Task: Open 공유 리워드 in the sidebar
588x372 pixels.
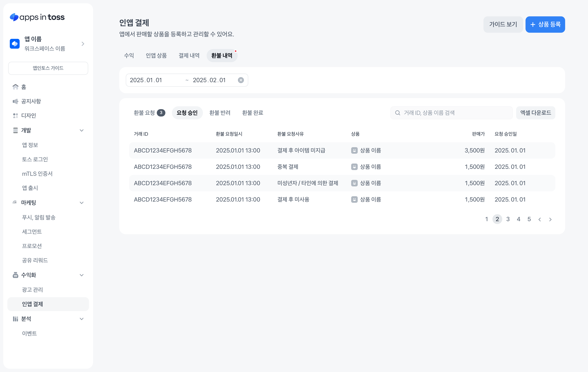Action: pyautogui.click(x=35, y=260)
